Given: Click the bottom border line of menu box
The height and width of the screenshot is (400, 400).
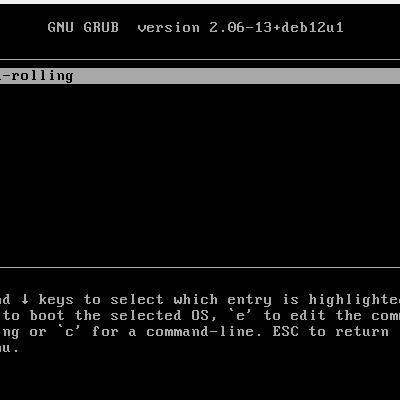Looking at the screenshot, I should point(200,267).
